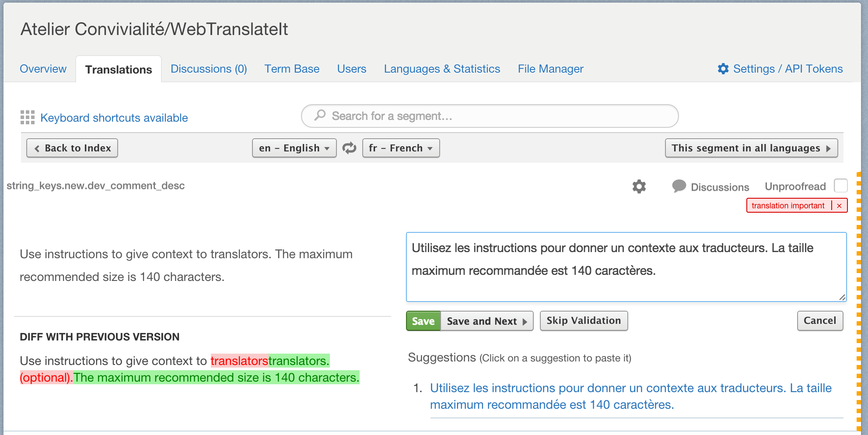Click the Settings gear icon near API Tokens

pos(723,69)
